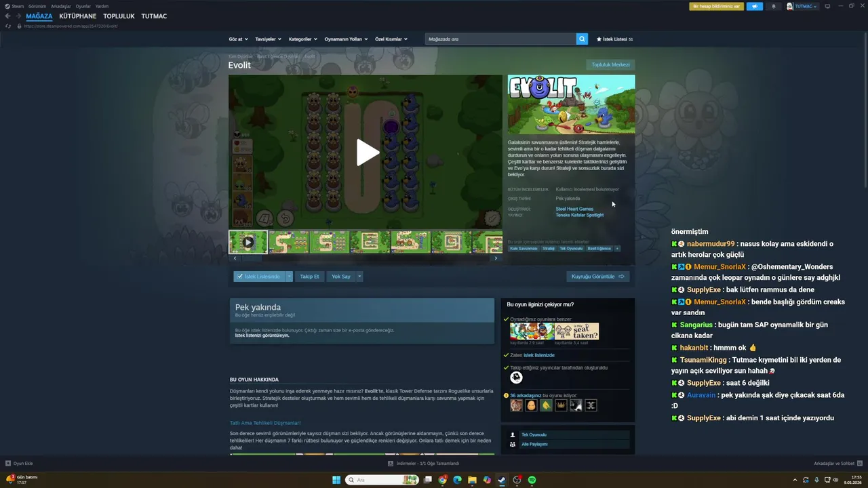
Task: Open Topluluk Merkezi
Action: 610,64
